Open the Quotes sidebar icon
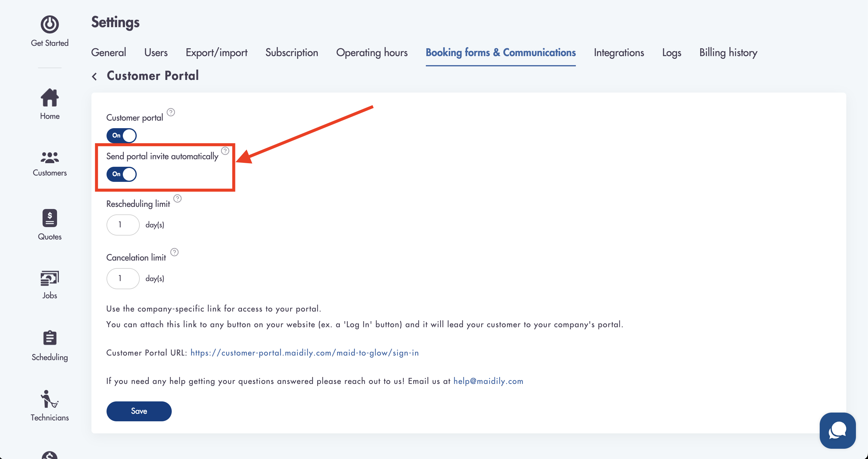 [x=49, y=218]
